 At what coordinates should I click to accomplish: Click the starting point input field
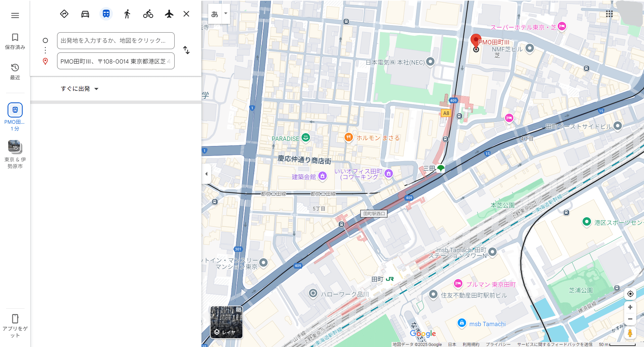click(x=116, y=41)
